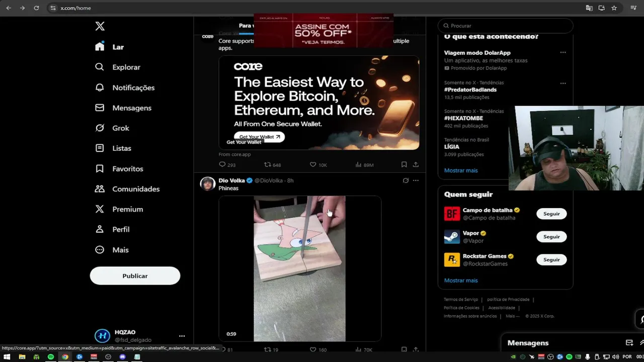
Task: Click the Publicar button
Action: pos(135,276)
